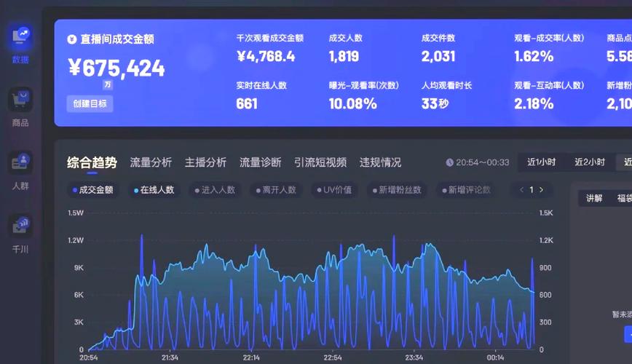Screen dimensions: 632x364
Task: Switch to the 综合趋势 tab
Action: (92, 162)
